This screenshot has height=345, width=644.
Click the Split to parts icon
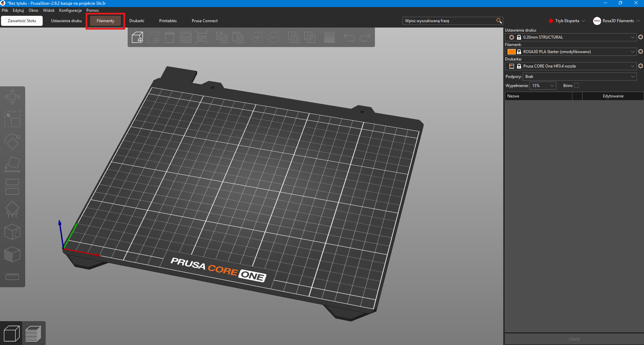point(310,37)
